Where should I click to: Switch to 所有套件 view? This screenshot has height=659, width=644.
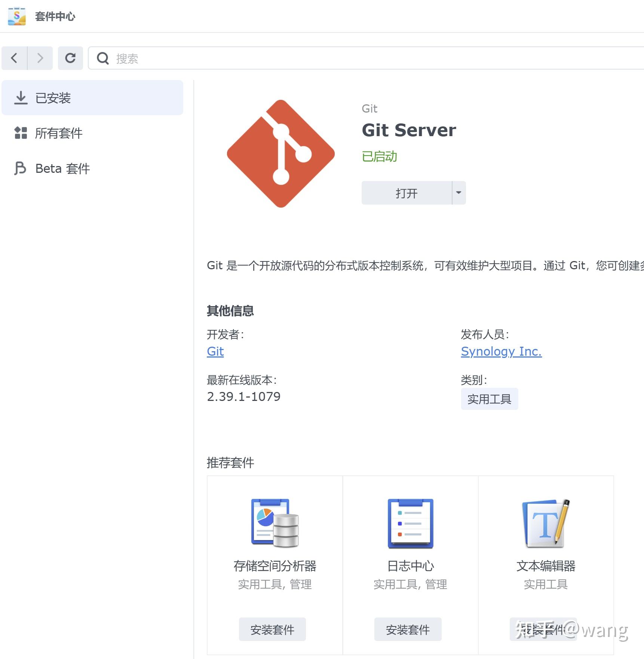pyautogui.click(x=58, y=133)
